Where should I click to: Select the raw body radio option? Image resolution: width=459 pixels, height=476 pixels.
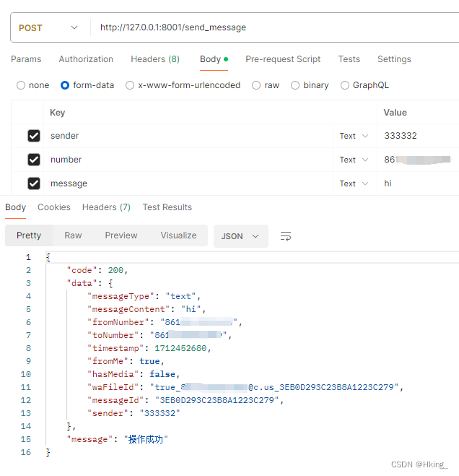pyautogui.click(x=256, y=85)
